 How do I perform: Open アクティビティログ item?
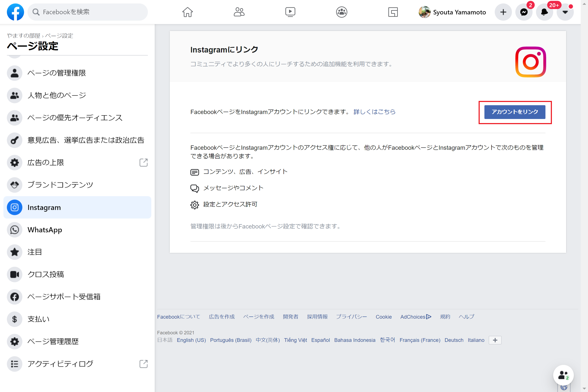tap(77, 364)
